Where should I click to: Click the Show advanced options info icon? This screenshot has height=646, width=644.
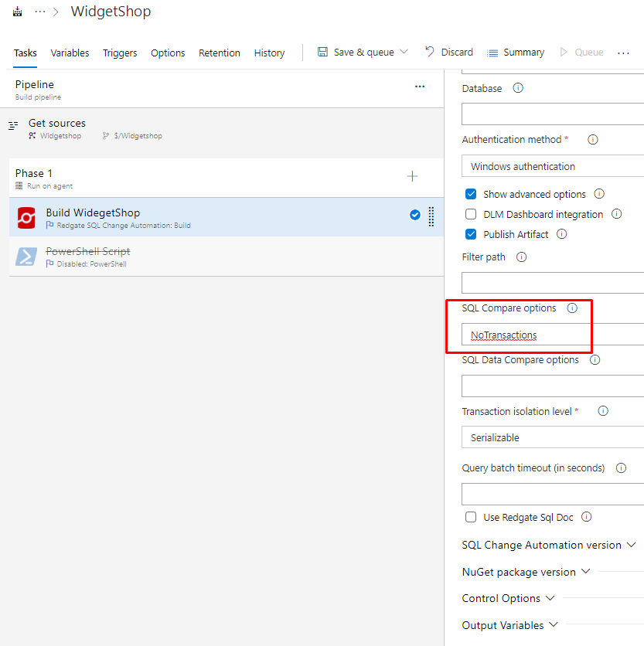(599, 194)
